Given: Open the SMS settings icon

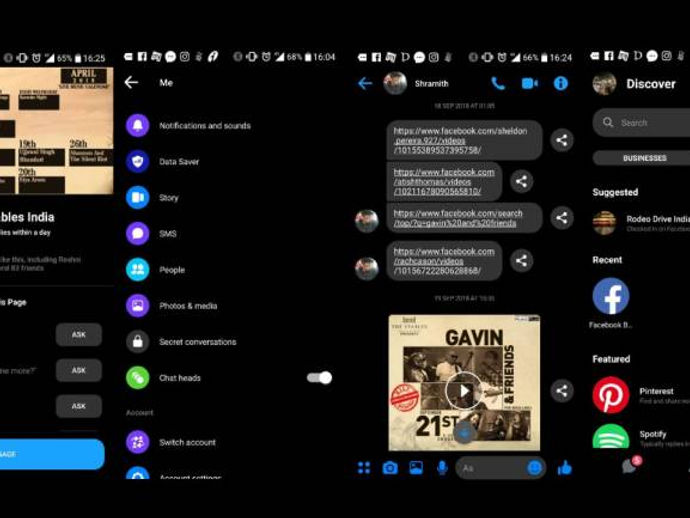Looking at the screenshot, I should pyautogui.click(x=138, y=233).
